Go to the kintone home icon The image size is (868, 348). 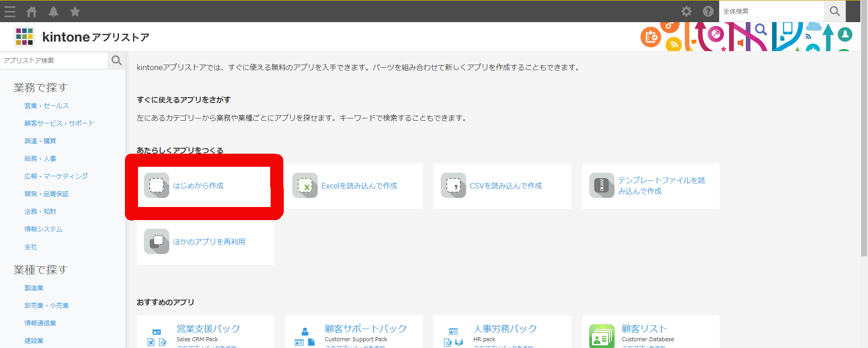[x=32, y=11]
